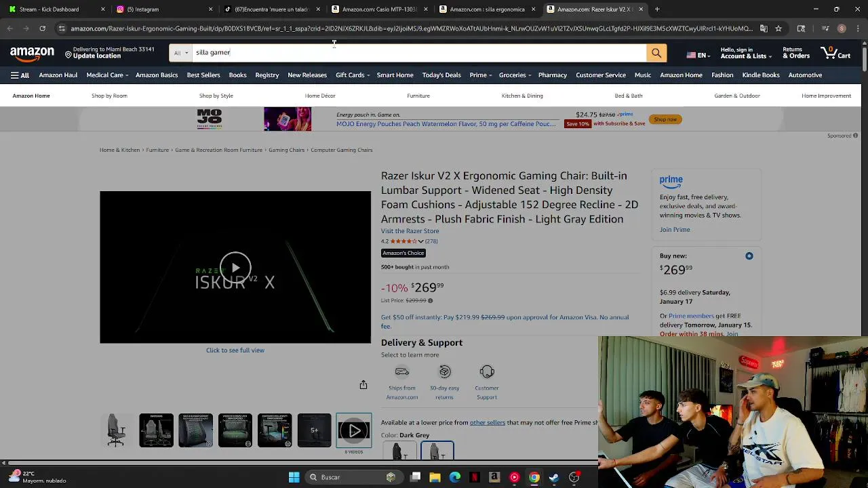Click the Join Prime link
The width and height of the screenshot is (868, 488).
coord(675,230)
